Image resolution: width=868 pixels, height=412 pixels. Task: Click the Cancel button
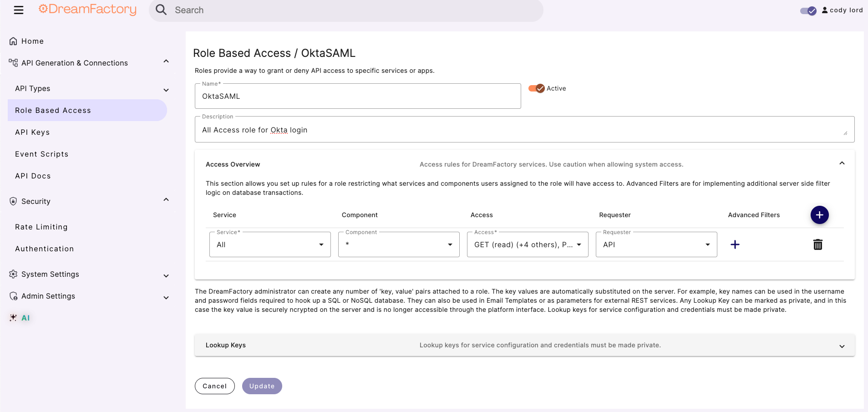point(214,386)
